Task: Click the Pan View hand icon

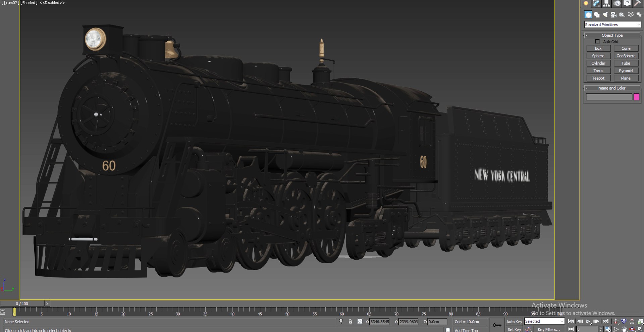Action: tap(624, 329)
